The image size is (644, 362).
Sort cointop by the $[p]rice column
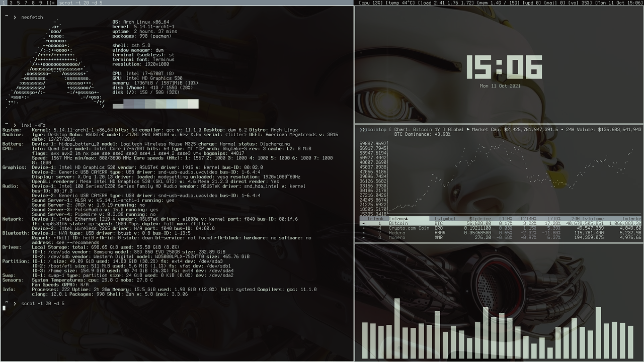point(480,219)
